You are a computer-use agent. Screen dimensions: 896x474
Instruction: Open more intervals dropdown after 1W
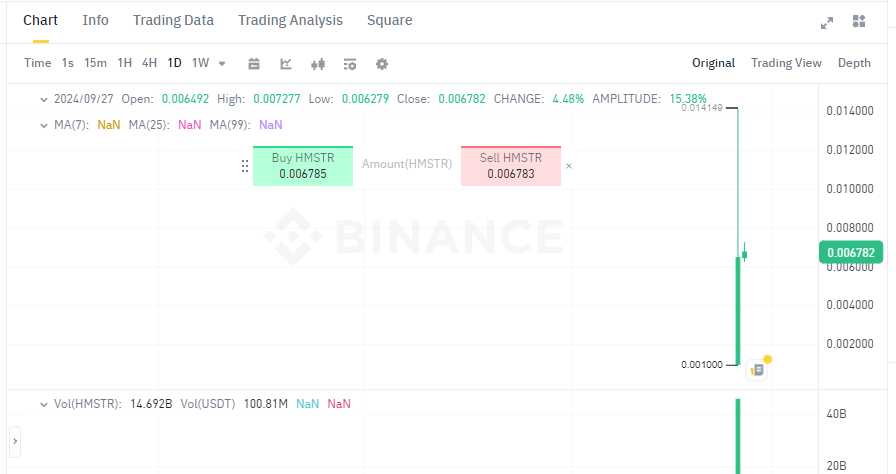click(x=222, y=63)
